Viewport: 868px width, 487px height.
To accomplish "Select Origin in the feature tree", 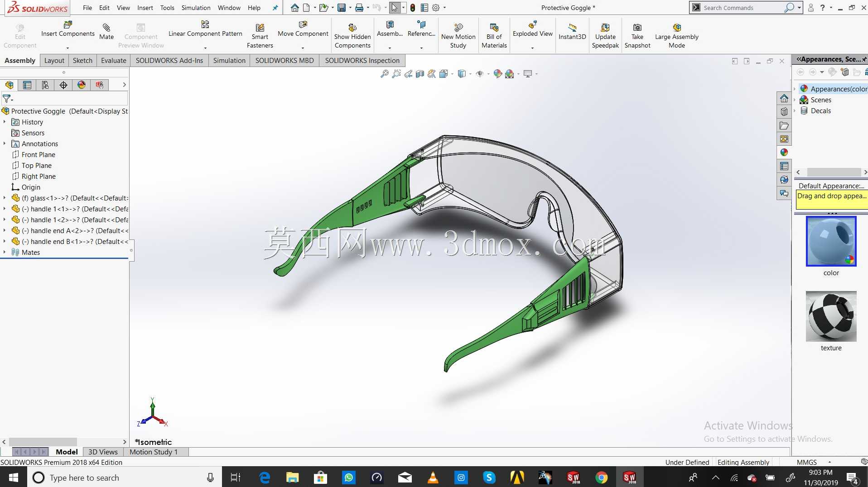I will click(31, 187).
